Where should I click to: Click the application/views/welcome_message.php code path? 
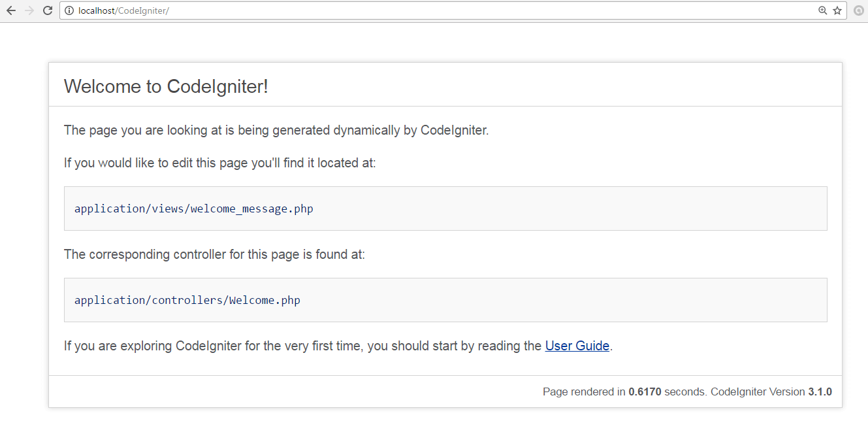pos(194,209)
